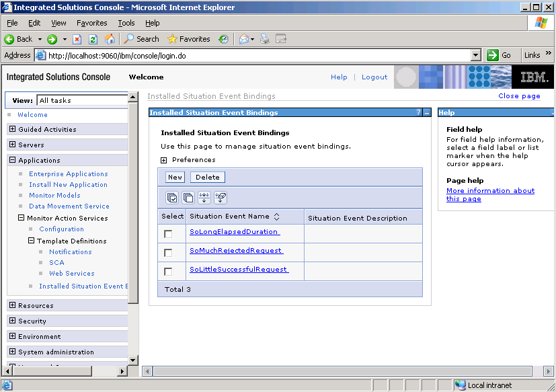Open the SoMuchRejectedRequest link
The height and width of the screenshot is (392, 556).
(236, 250)
